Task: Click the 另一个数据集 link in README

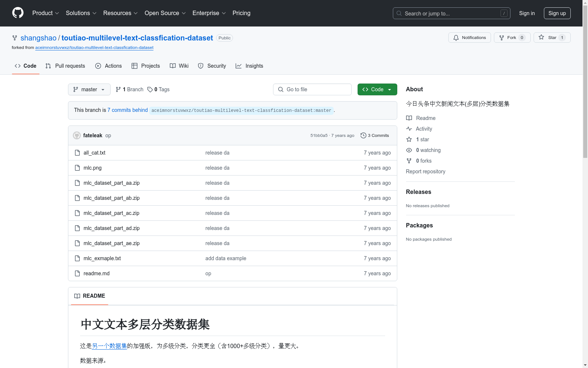Action: [110, 346]
